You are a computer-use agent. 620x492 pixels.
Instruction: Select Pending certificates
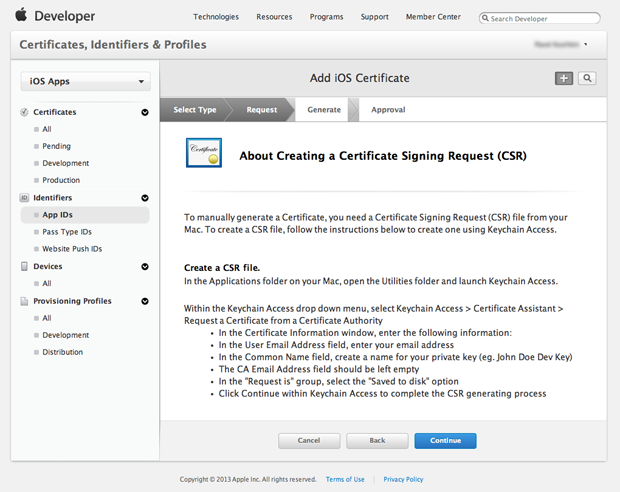click(56, 146)
